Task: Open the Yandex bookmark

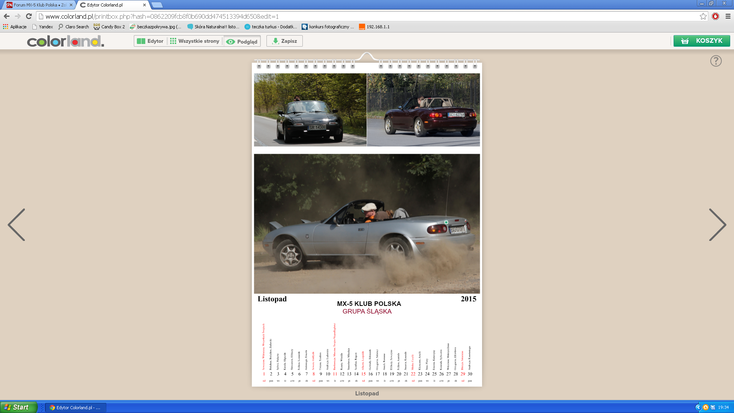Action: pos(42,27)
